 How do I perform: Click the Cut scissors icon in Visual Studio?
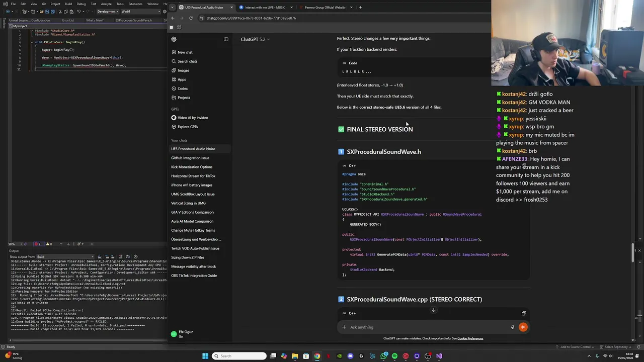point(59,12)
